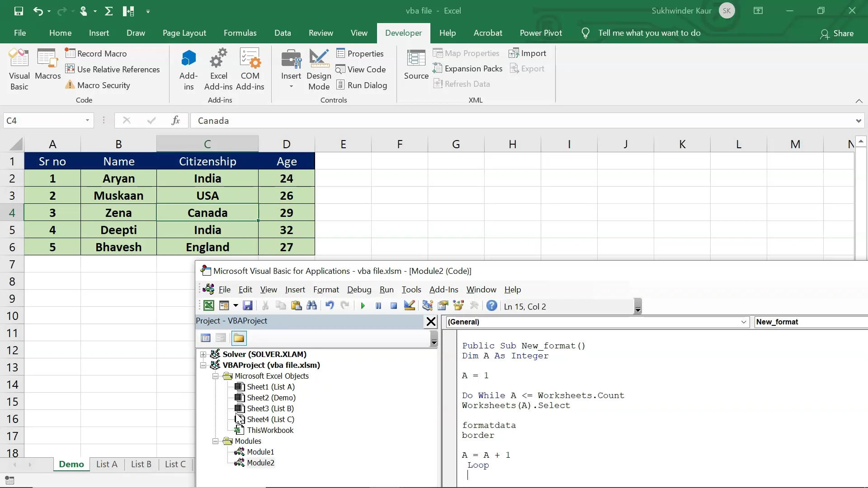Screen dimensions: 868x488
Task: Expand the Solver (SOLVER.XLAM) project node
Action: click(204, 354)
